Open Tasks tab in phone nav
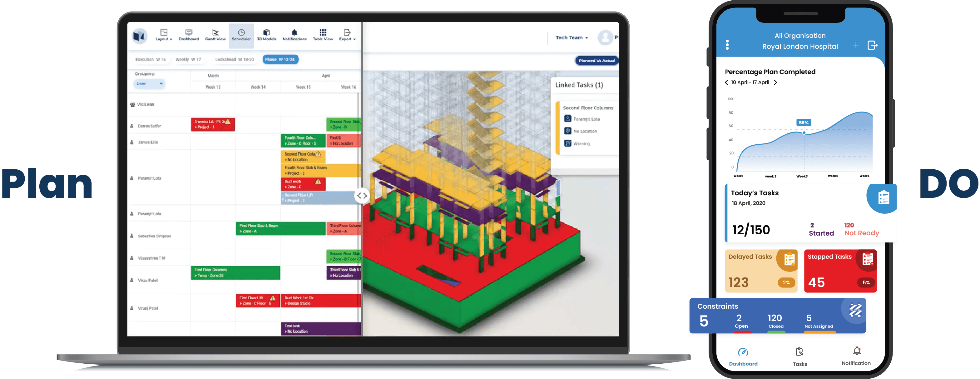 tap(800, 357)
